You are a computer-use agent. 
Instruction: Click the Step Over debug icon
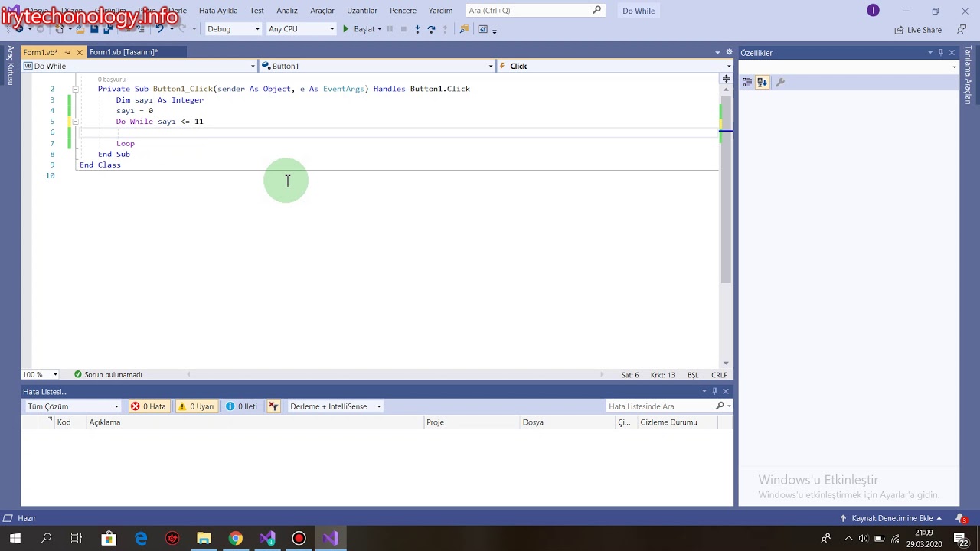(x=431, y=29)
